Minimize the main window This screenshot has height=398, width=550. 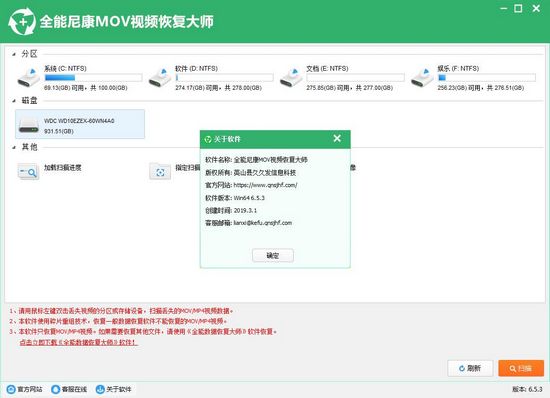[x=504, y=8]
